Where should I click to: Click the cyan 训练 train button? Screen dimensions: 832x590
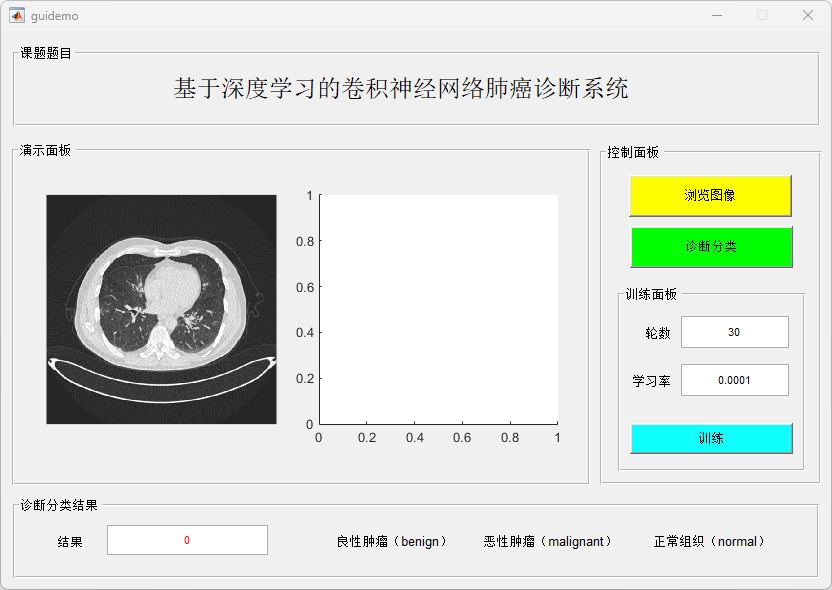(x=711, y=438)
